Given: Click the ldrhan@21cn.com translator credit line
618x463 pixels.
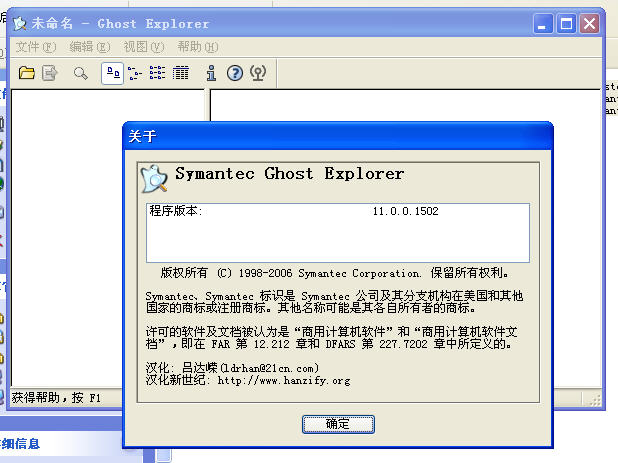Looking at the screenshot, I should 232,368.
